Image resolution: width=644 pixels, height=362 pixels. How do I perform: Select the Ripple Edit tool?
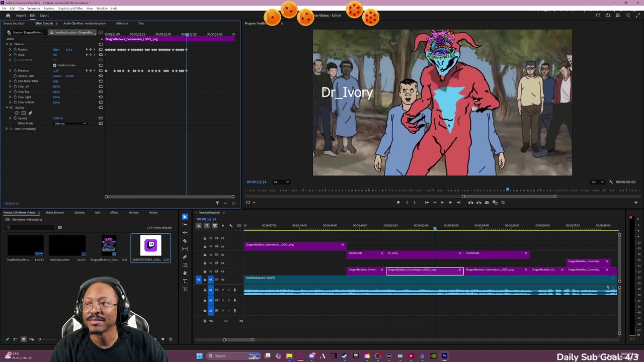coord(185,233)
